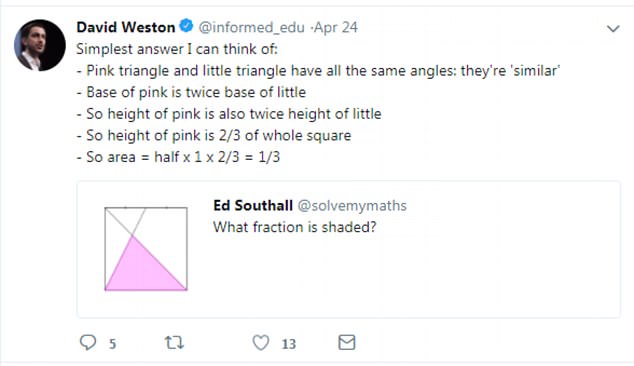Click the reply count 5
Viewport: 634px width, 366px height.
[x=112, y=344]
